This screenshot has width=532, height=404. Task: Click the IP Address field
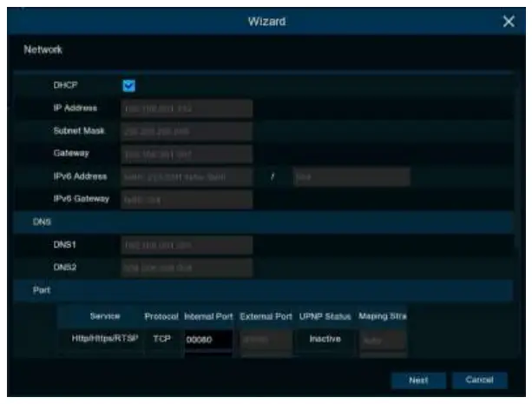coord(187,109)
